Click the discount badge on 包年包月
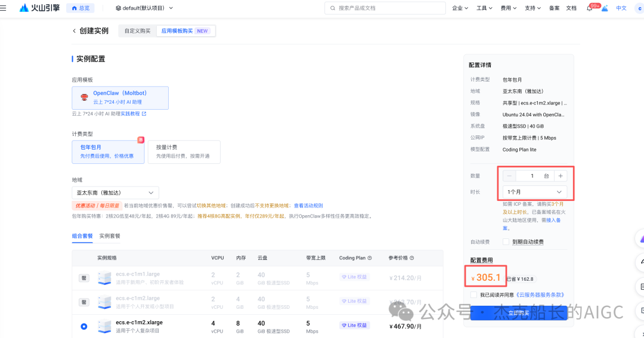Screen dimensions: 644x338 click(x=141, y=140)
